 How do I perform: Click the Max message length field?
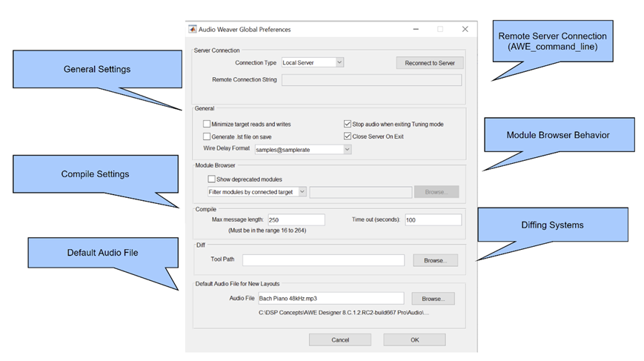[x=296, y=220]
